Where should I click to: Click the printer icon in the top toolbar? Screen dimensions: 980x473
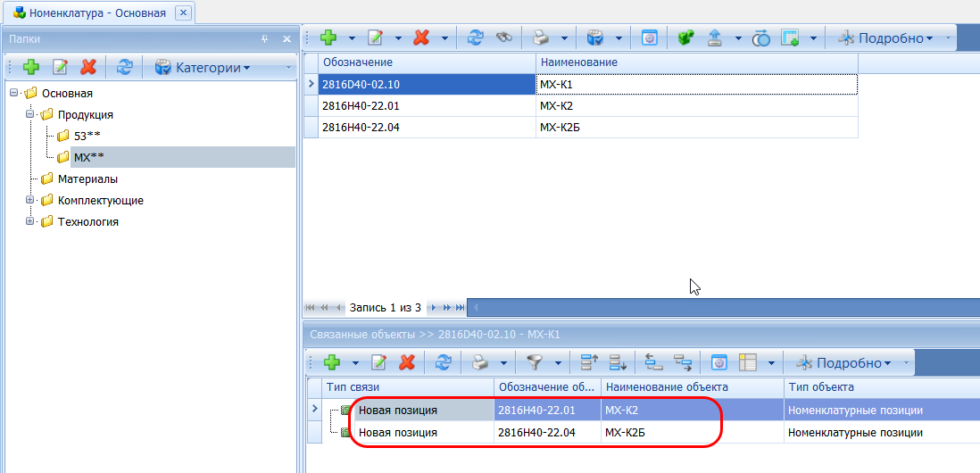point(541,37)
